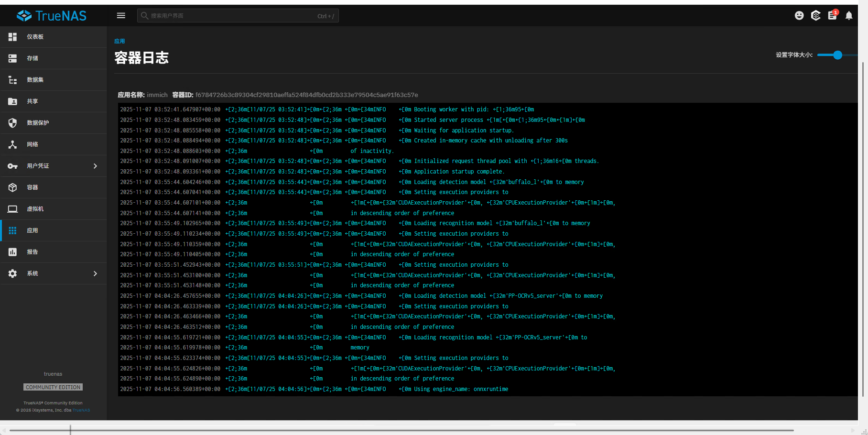Click the reporting chart icon
Image resolution: width=868 pixels, height=435 pixels.
coord(13,252)
